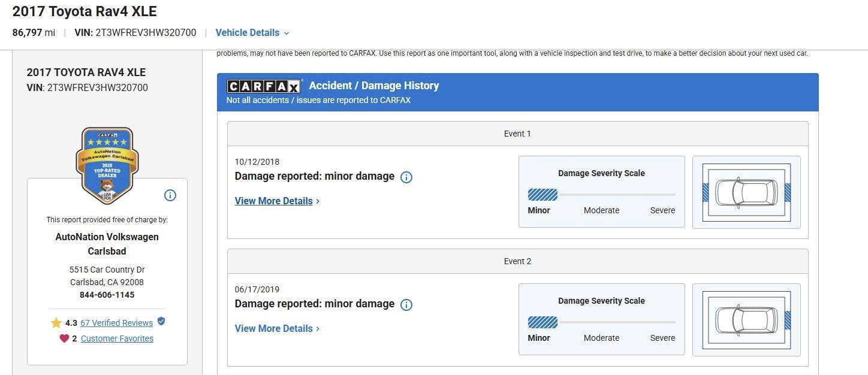Click Event 2 'Damage reported: minor damage' text
The width and height of the screenshot is (868, 375).
click(x=315, y=304)
